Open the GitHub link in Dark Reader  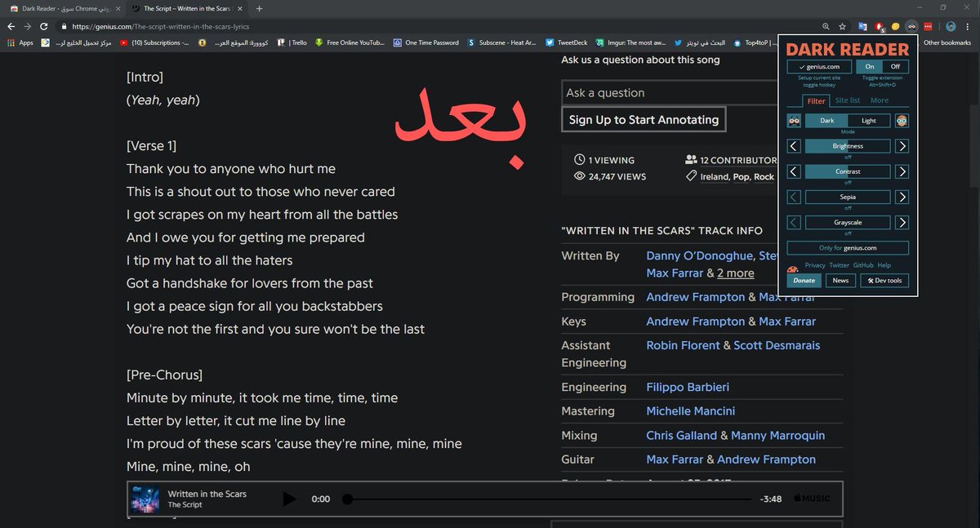863,265
